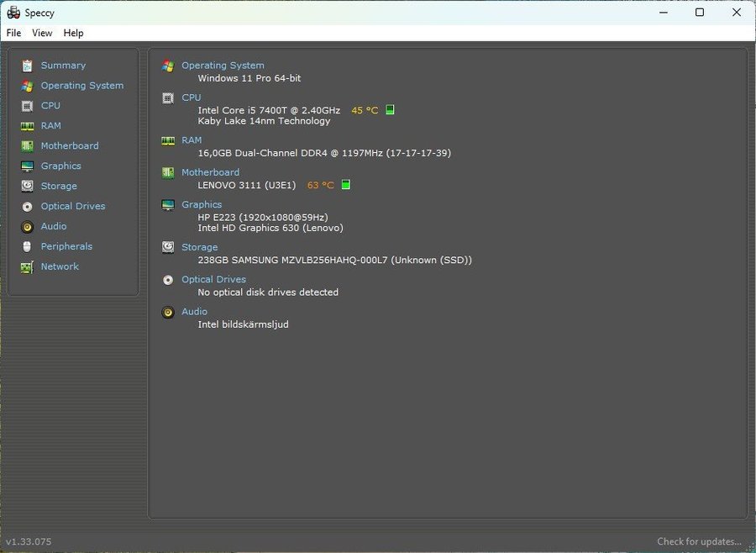Screen dimensions: 756x553
Task: Click the Graphics heading link in summary
Action: tap(202, 204)
